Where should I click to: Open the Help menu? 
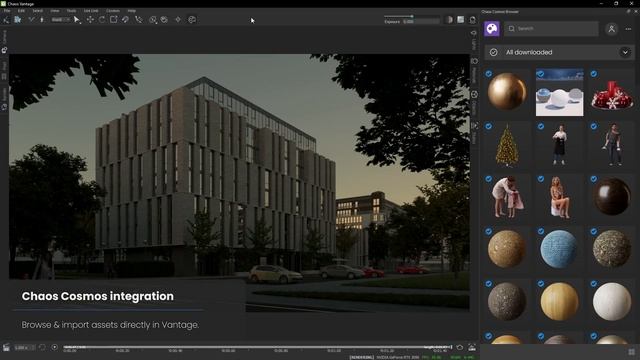[x=131, y=11]
